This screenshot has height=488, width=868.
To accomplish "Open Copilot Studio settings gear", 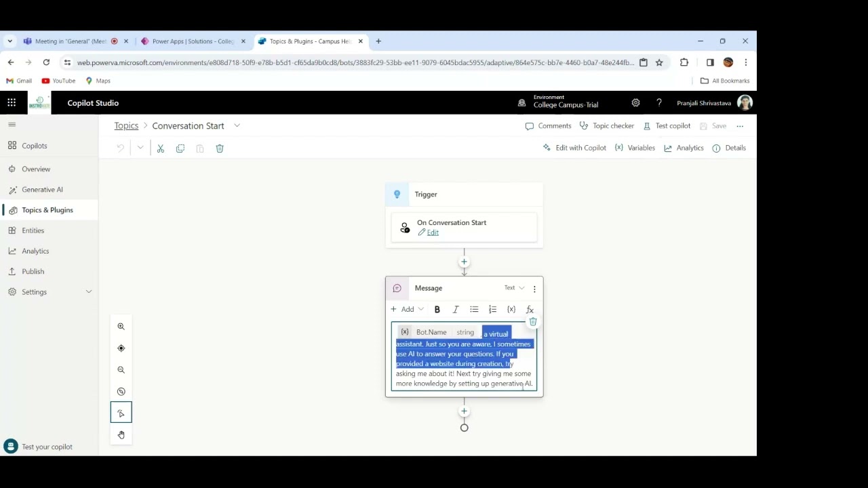I will pos(635,103).
